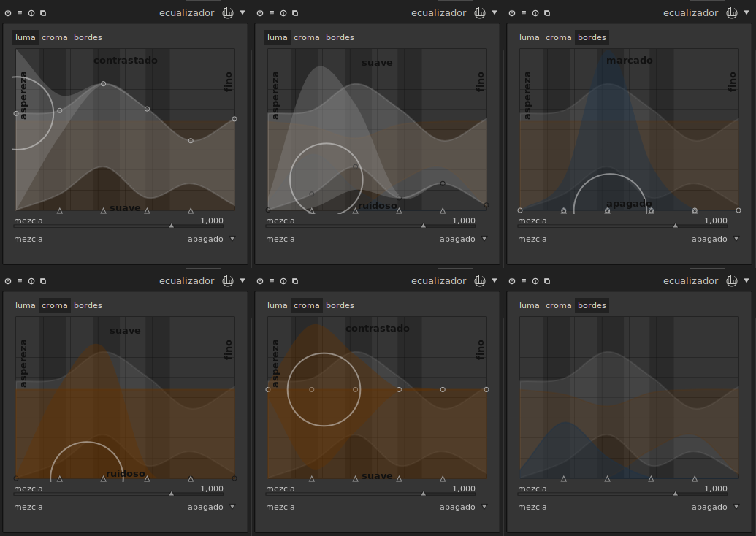Open mezcla 'apagado' dropdown in croma 'contrastado' panel
Viewport: 756px width, 536px height.
coord(377,507)
